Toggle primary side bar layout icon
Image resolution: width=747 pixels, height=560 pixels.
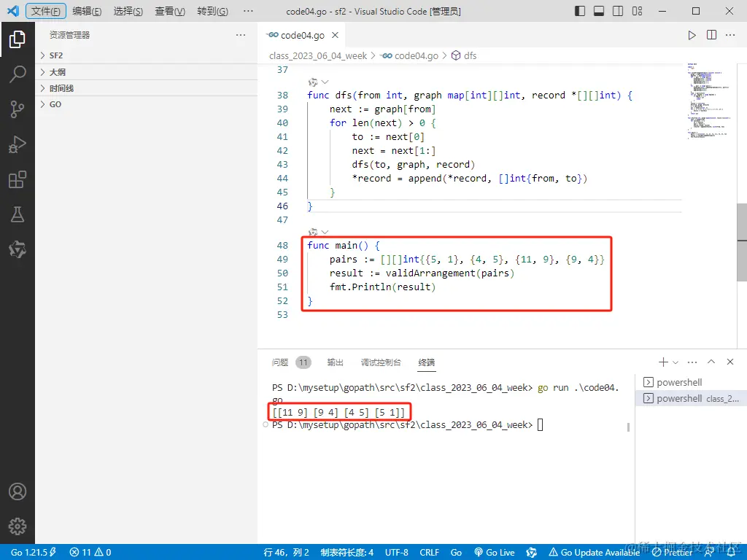580,11
